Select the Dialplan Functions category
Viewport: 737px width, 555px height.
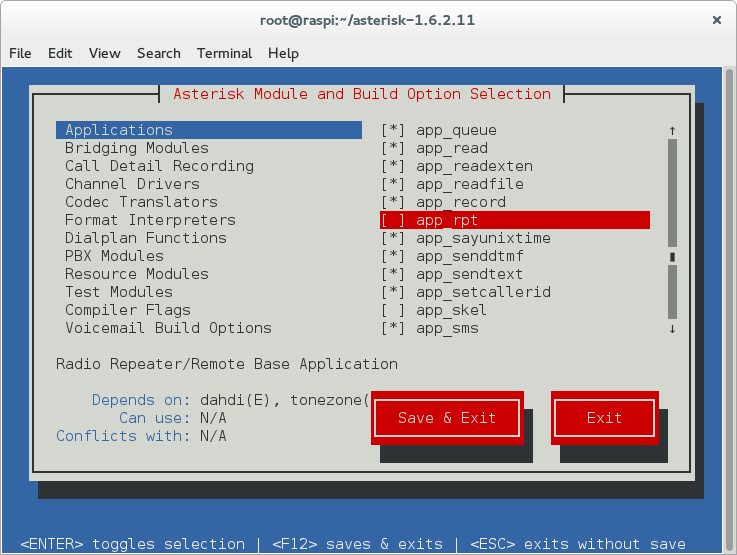[146, 238]
